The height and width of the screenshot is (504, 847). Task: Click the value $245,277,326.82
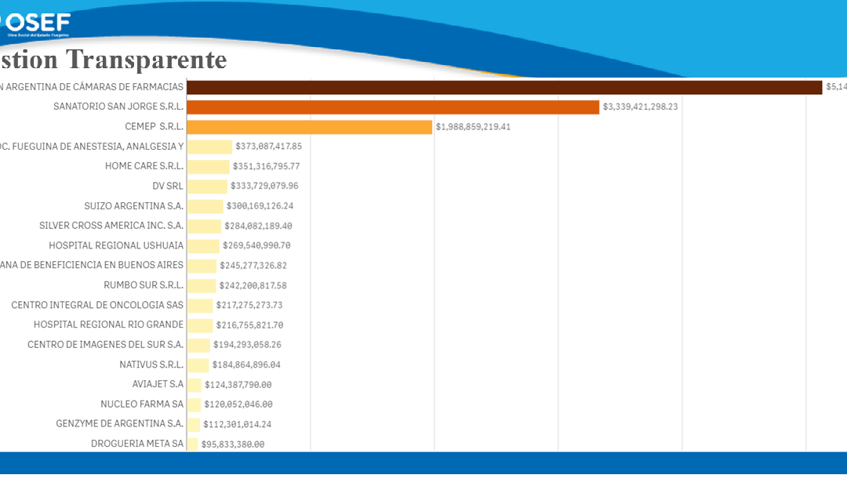point(253,266)
